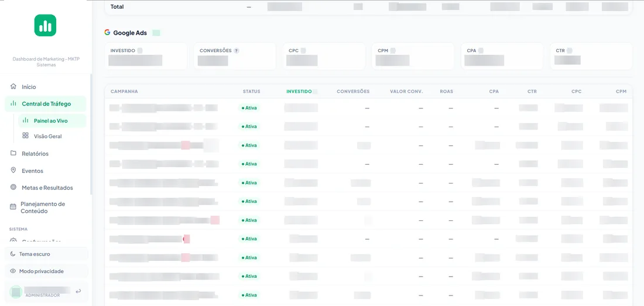Click the Google G logo icon
Viewport: 644px width, 306px height.
pos(107,32)
